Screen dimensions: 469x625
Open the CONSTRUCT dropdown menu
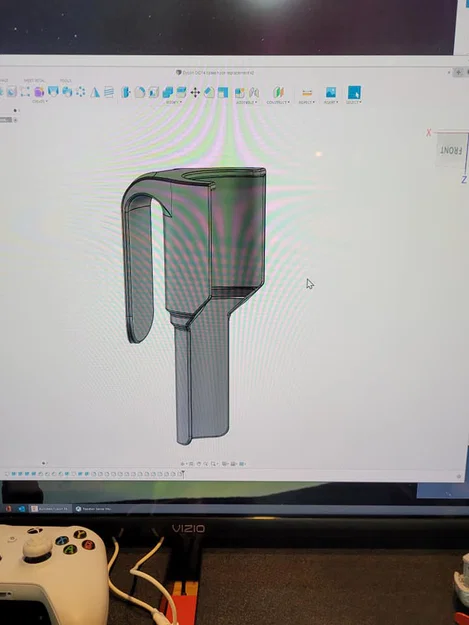coord(277,102)
